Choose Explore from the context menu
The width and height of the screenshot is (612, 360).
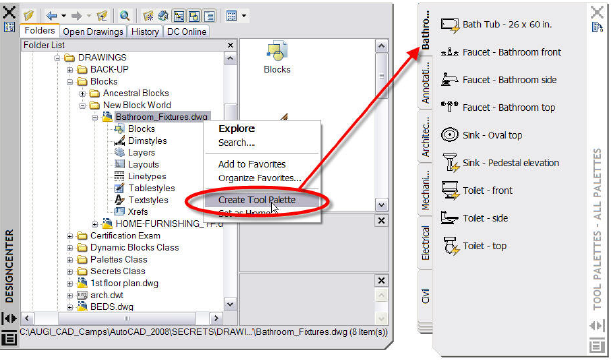pos(237,128)
